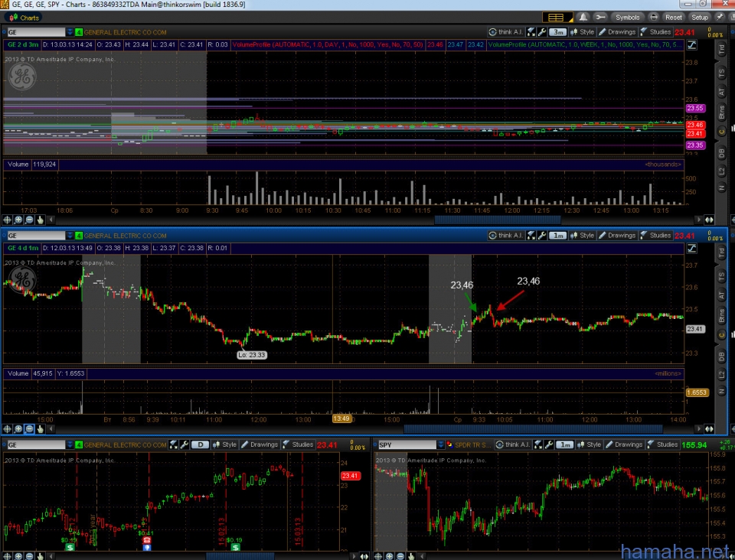Open alerts via the bell icon
The width and height of the screenshot is (735, 560).
583,18
